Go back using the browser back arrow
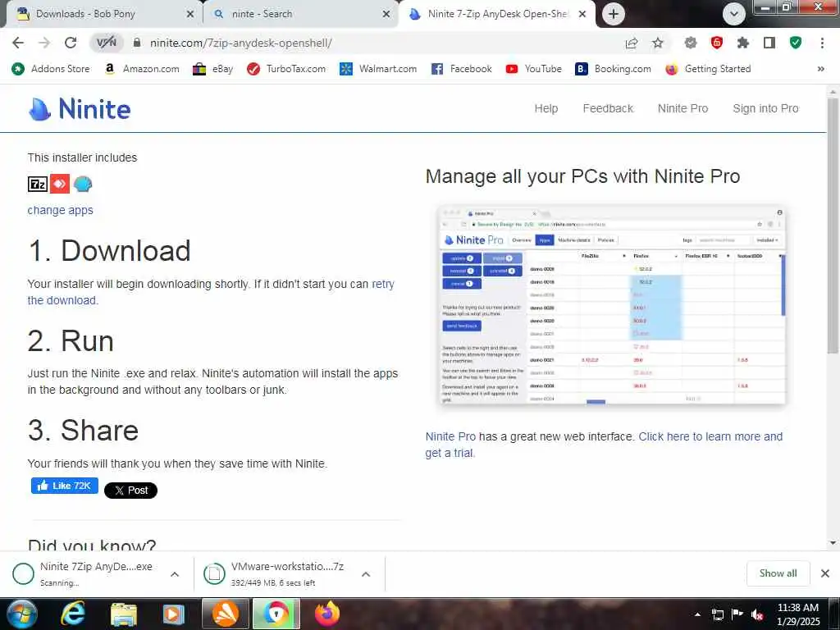The width and height of the screenshot is (840, 630). click(18, 43)
